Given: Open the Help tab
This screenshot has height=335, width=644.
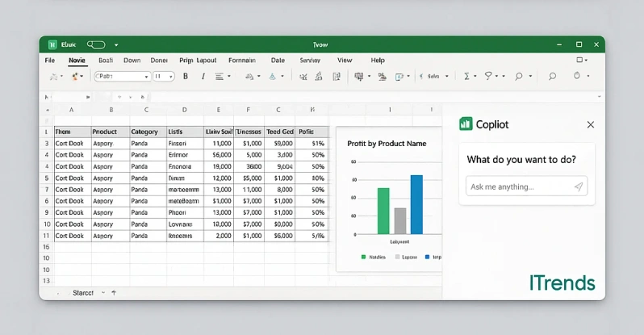Looking at the screenshot, I should pyautogui.click(x=378, y=61).
